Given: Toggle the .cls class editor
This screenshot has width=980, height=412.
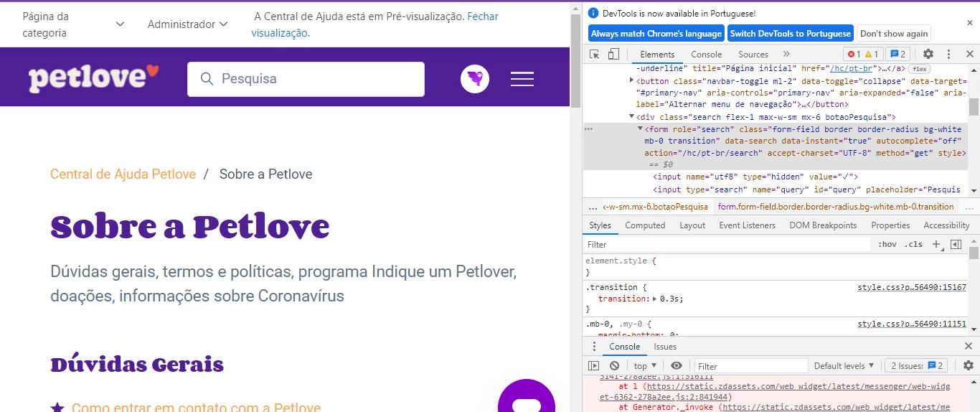Looking at the screenshot, I should tap(913, 245).
